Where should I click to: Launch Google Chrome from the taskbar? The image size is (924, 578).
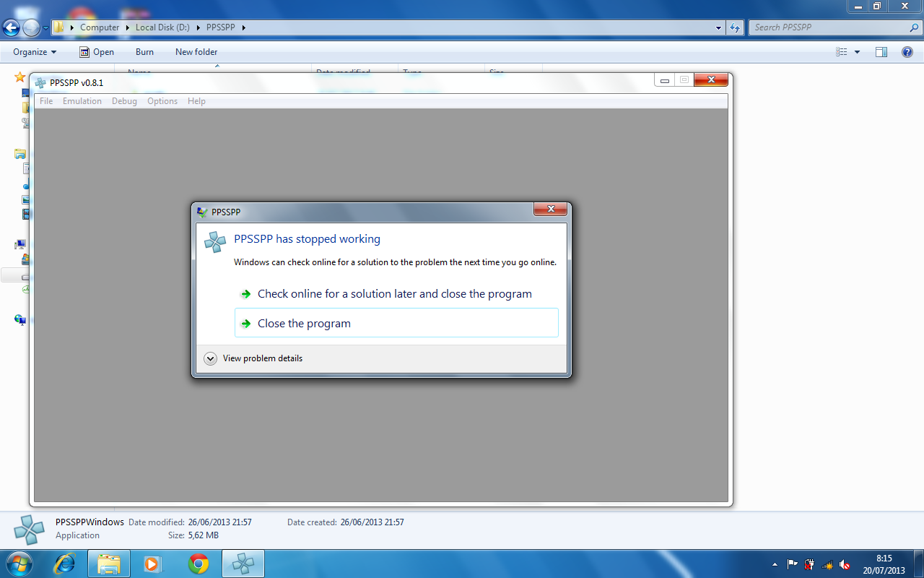[x=199, y=564]
